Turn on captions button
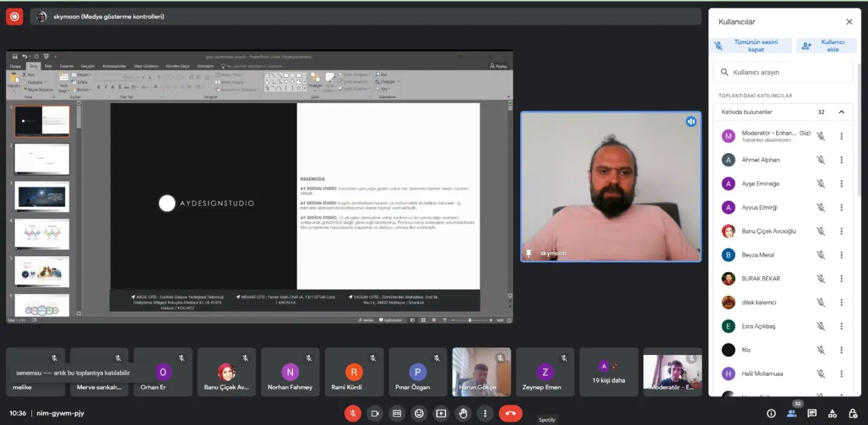 click(397, 414)
